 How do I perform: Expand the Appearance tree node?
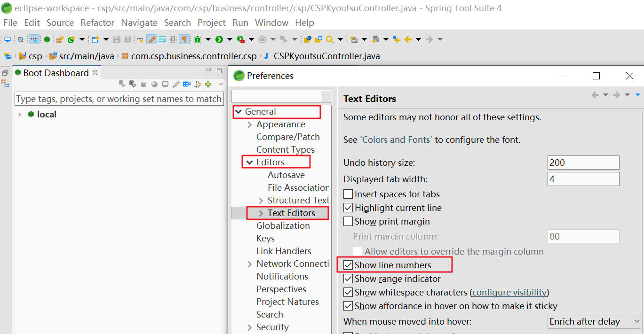click(250, 124)
